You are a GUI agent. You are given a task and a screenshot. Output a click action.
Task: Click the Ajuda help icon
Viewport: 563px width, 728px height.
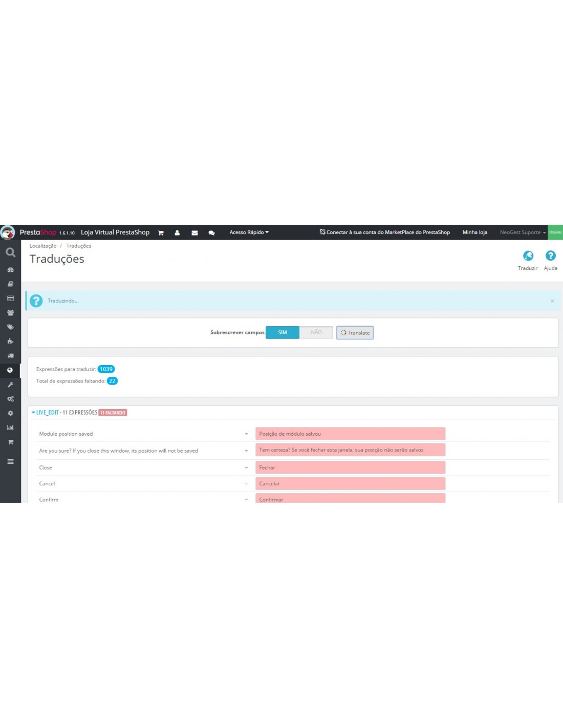click(550, 256)
